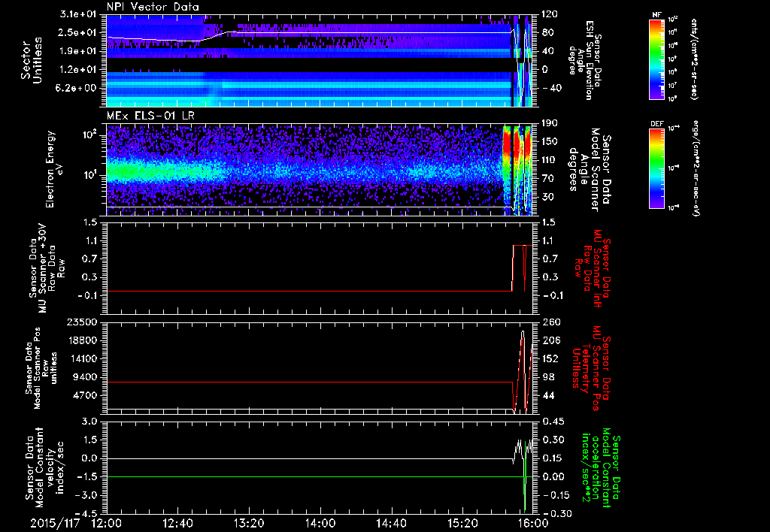Click the 15:20 time axis label
The image size is (770, 532).
(462, 523)
